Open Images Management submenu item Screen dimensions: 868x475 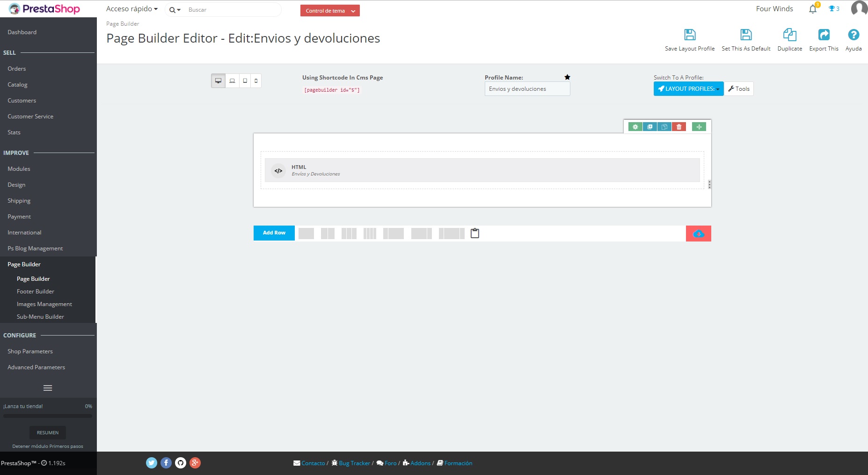44,304
